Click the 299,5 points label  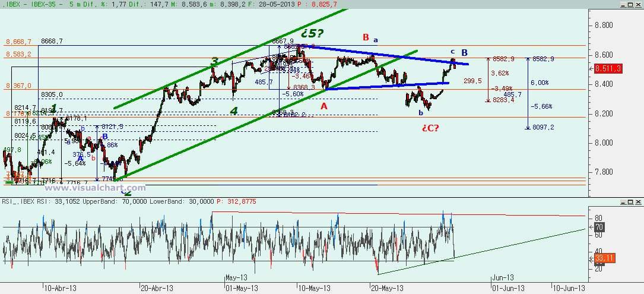pos(472,81)
